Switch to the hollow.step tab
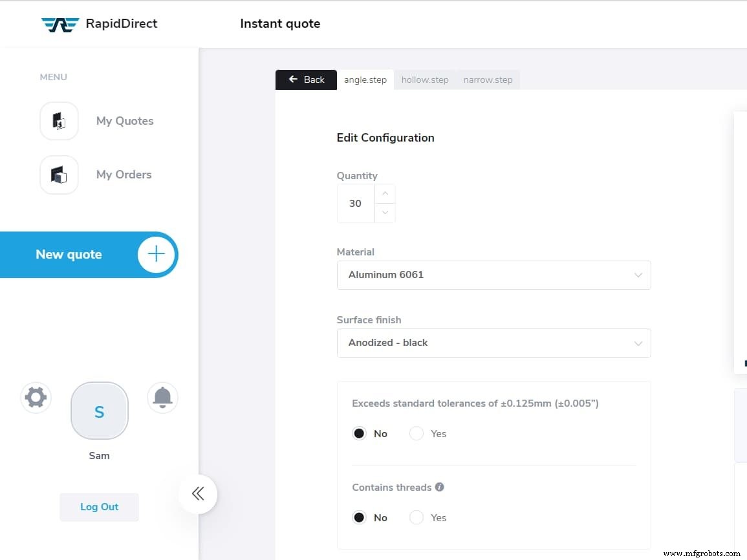747x560 pixels. pyautogui.click(x=425, y=79)
